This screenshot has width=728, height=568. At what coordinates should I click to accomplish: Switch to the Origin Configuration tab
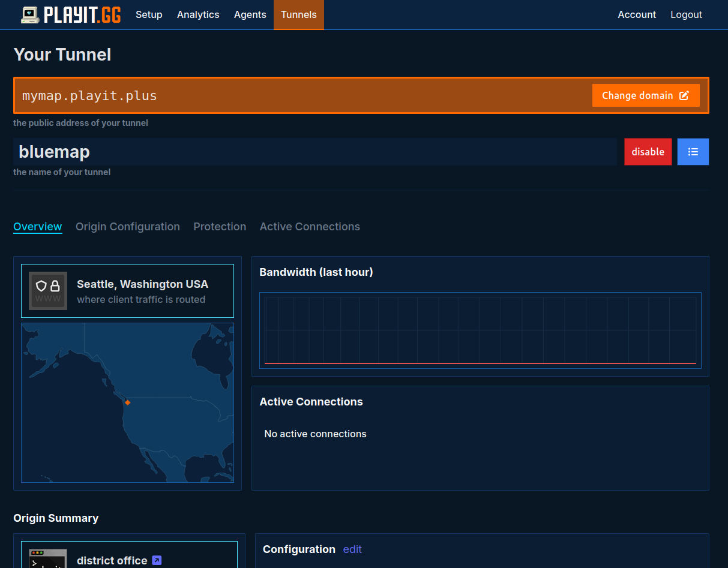(x=128, y=227)
